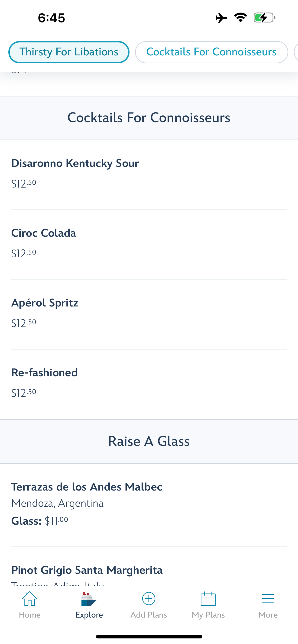Tap the home indicator bar

(x=149, y=637)
